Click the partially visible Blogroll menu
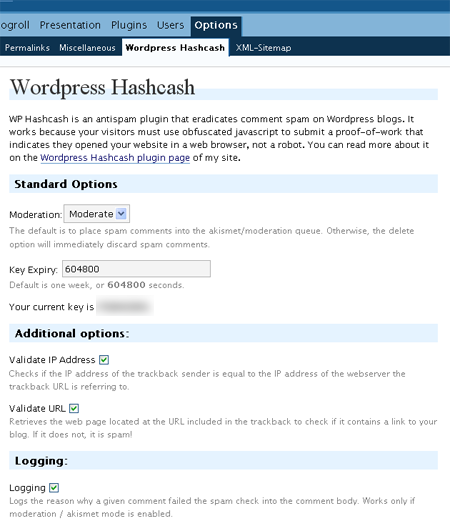Image resolution: width=450 pixels, height=526 pixels. 15,25
